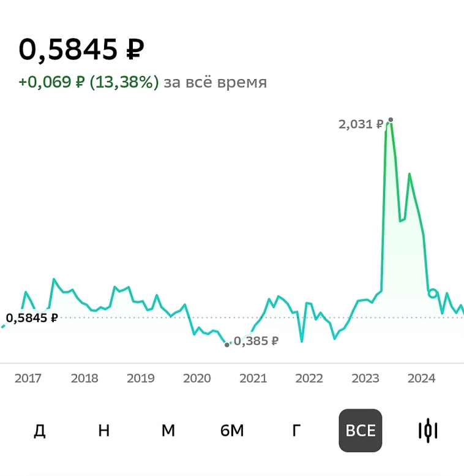
Task: Click the green +0,069 ₽ (13,38%) change
Action: tap(89, 82)
